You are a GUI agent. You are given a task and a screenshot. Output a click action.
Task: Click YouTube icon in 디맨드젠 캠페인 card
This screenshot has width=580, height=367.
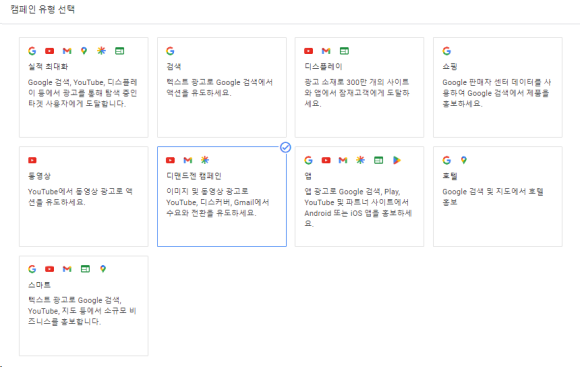point(170,160)
